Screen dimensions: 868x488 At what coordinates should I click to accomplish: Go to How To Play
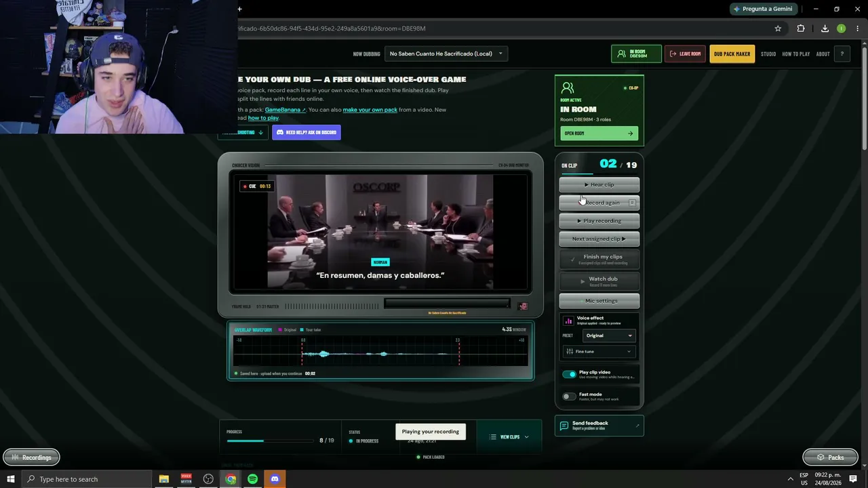(796, 54)
